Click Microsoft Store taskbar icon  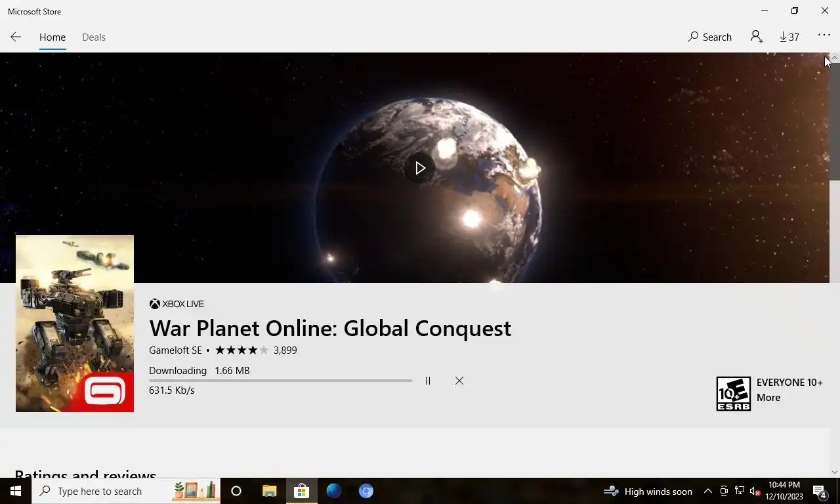click(301, 491)
